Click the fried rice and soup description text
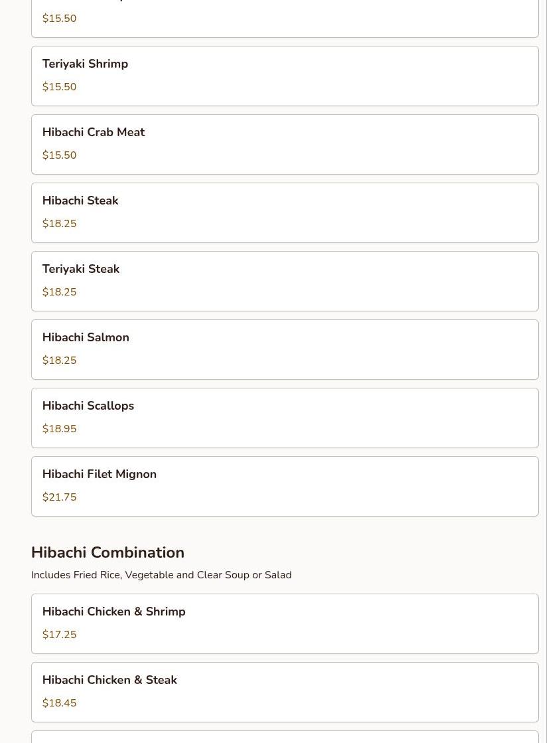The image size is (560, 743). pyautogui.click(x=161, y=575)
